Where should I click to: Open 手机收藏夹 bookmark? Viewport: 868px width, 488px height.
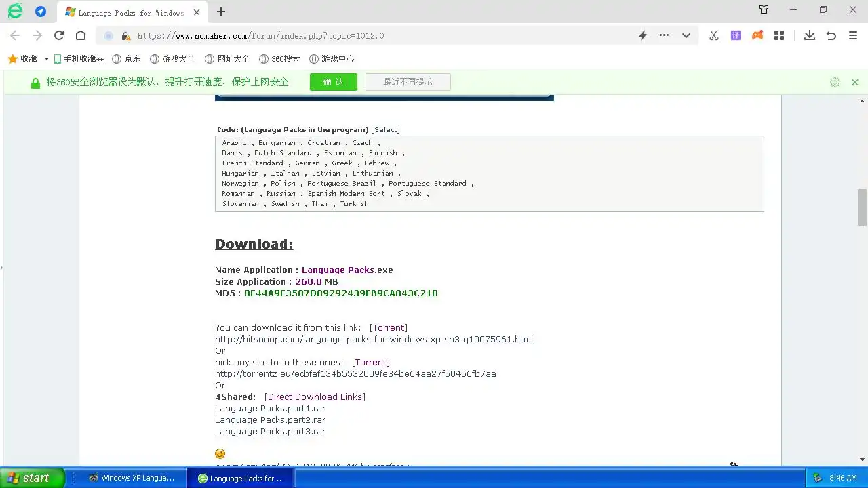[x=79, y=59]
